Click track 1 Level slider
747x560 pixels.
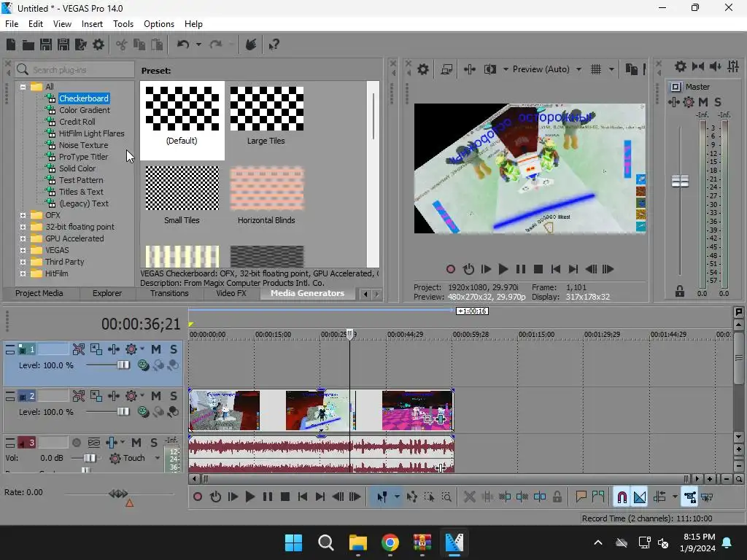[123, 365]
